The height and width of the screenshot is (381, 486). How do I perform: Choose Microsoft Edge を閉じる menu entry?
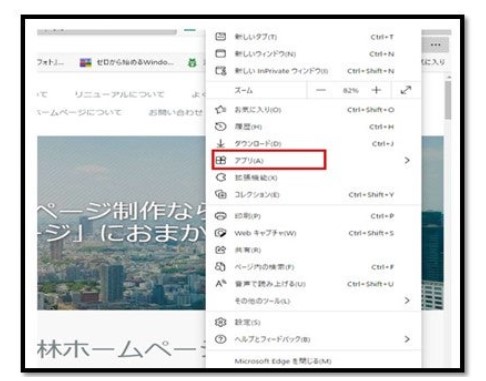coord(313,361)
